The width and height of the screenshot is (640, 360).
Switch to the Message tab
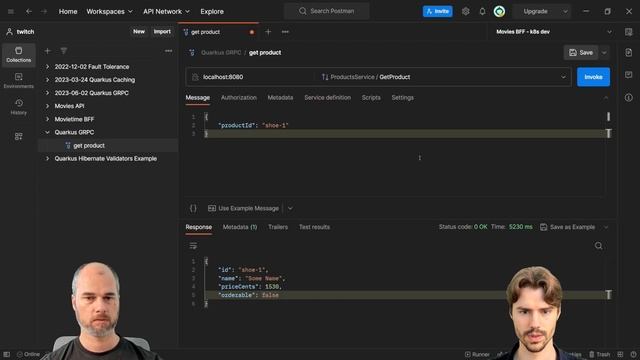click(198, 98)
